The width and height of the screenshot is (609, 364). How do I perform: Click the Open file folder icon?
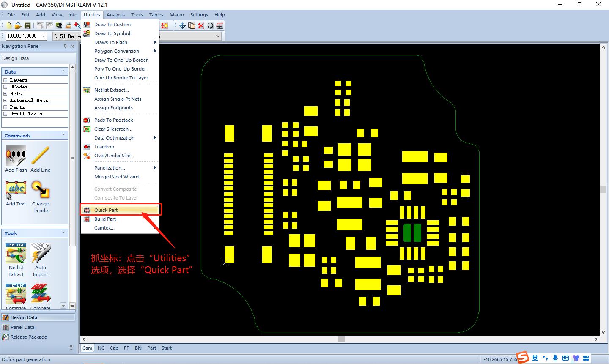(18, 26)
